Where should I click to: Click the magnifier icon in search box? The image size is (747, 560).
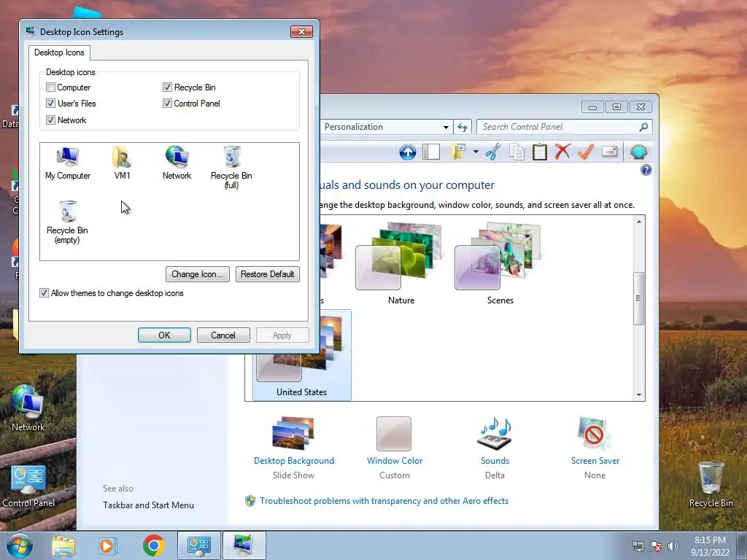coord(643,127)
